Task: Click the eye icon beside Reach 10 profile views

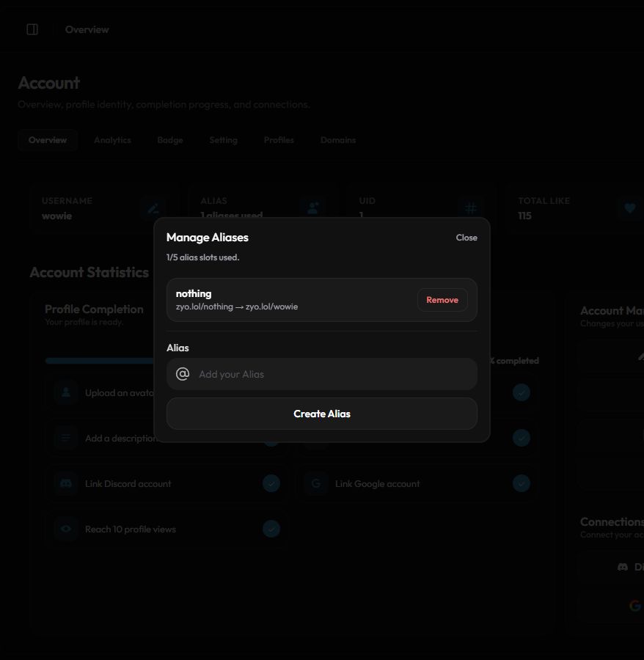Action: [x=66, y=529]
